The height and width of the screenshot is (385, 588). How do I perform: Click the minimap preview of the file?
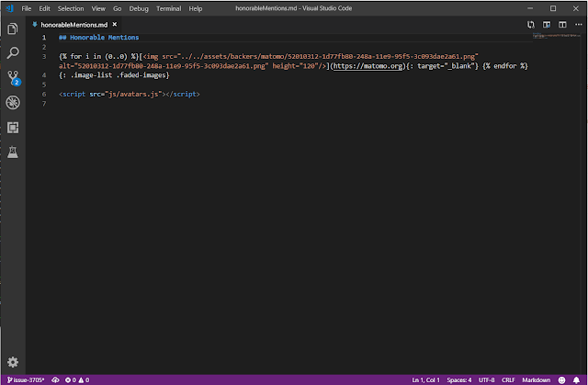click(x=557, y=36)
